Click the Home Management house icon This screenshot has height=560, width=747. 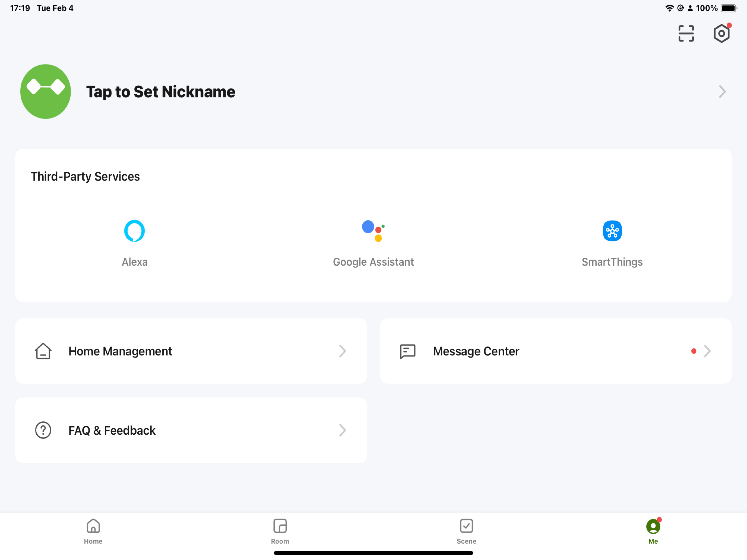(43, 351)
